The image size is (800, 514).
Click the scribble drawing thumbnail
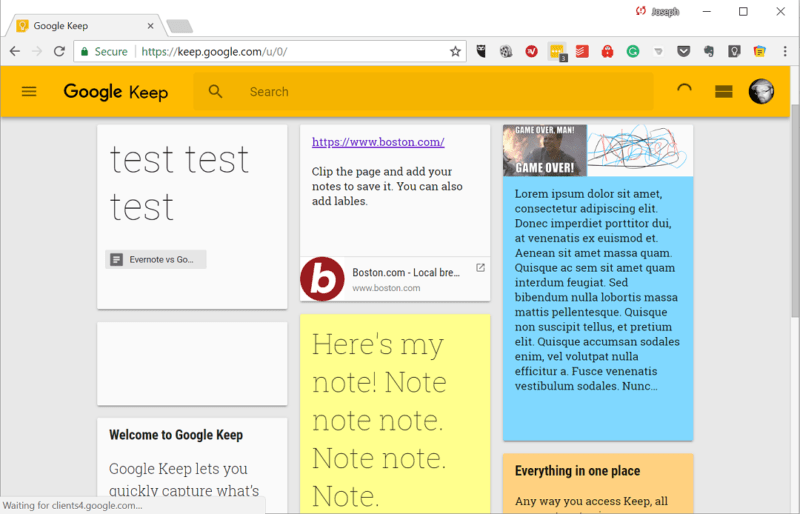click(640, 151)
